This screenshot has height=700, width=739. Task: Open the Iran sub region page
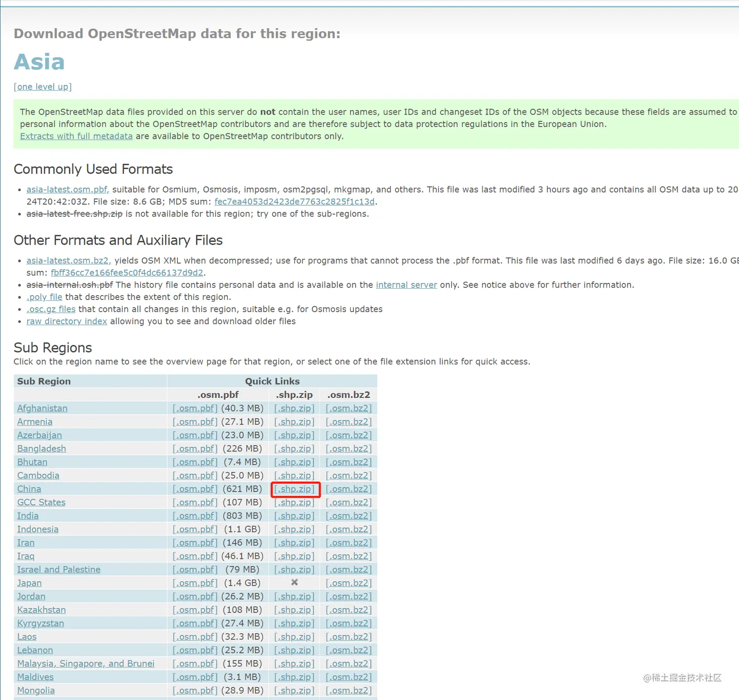[x=26, y=543]
